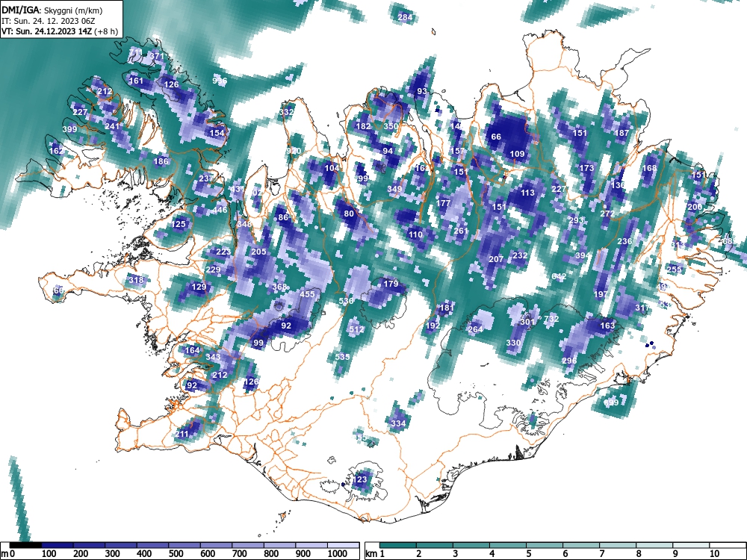Click the visibility value 93 on the north coast
The width and height of the screenshot is (747, 560).
click(x=422, y=91)
